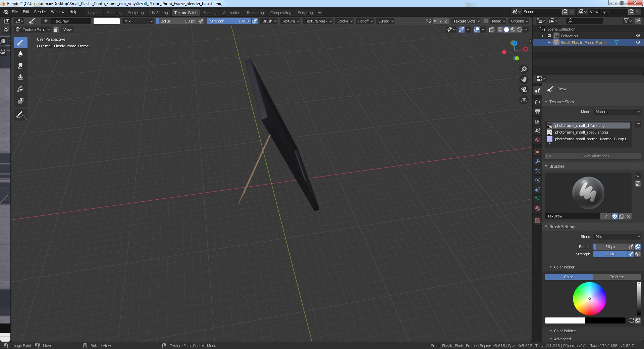Toggle X-ray display button

(x=492, y=30)
